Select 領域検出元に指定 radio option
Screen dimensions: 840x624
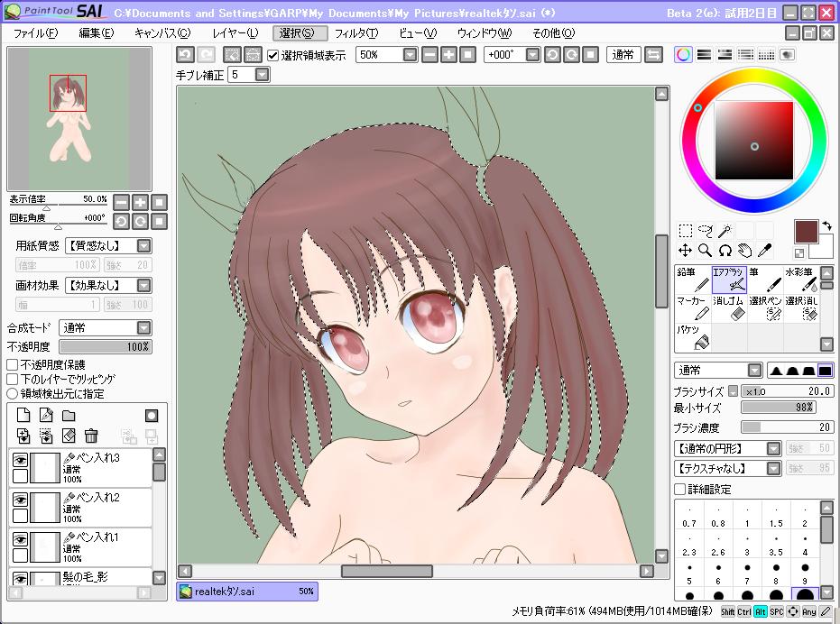(x=13, y=394)
